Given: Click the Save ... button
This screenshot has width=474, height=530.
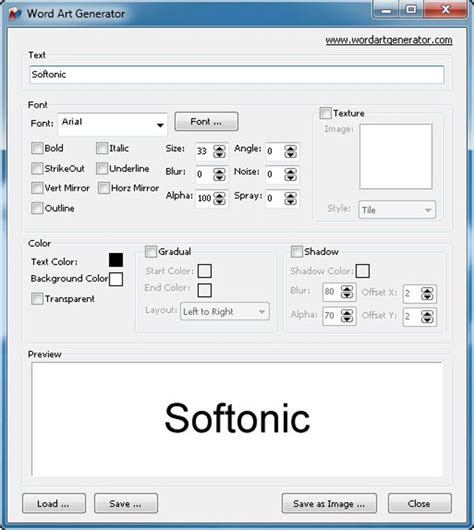Looking at the screenshot, I should coord(126,503).
